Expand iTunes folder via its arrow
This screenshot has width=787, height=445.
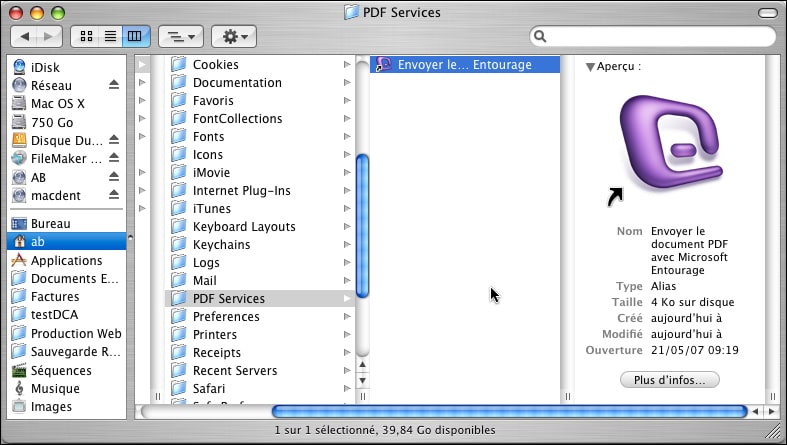pyautogui.click(x=347, y=208)
